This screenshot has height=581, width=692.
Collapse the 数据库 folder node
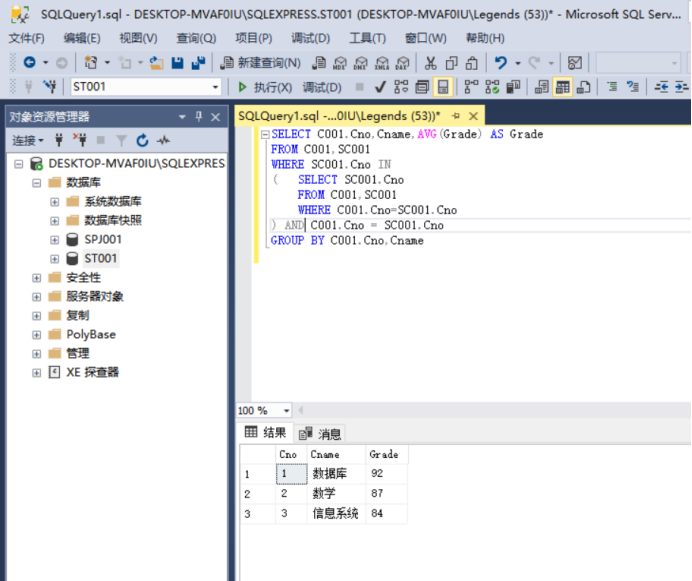(x=37, y=183)
